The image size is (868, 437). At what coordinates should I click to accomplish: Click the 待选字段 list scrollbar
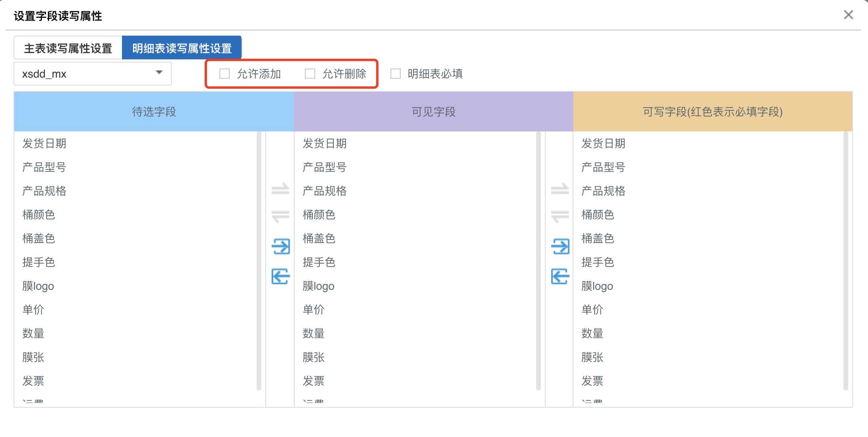[259, 261]
